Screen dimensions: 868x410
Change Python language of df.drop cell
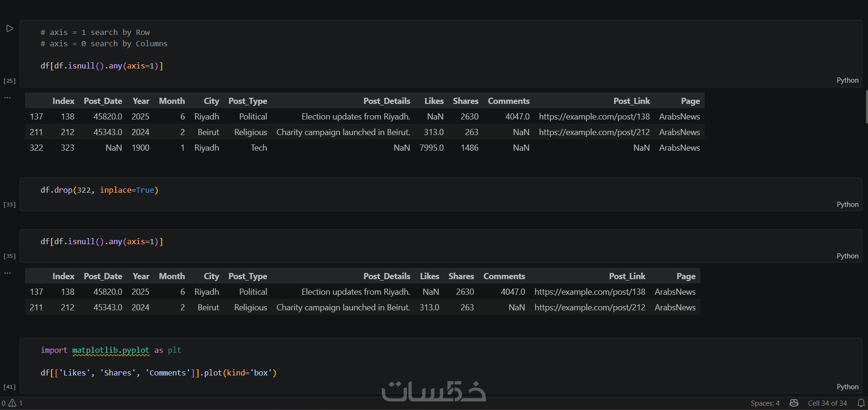(847, 205)
